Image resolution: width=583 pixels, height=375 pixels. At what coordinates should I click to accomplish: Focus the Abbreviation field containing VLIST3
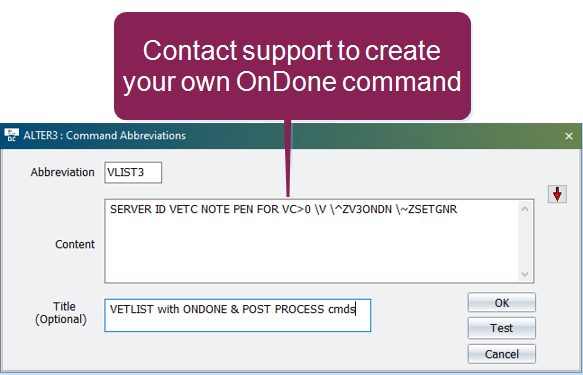pos(133,172)
